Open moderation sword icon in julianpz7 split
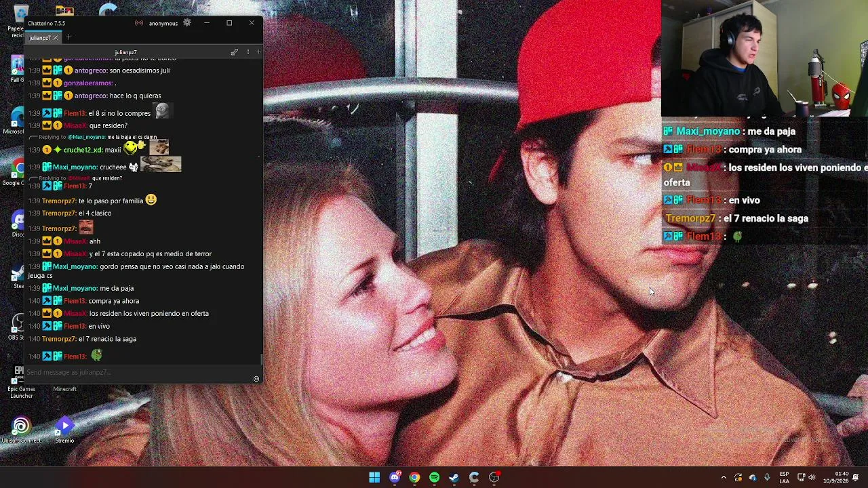Screen dimensions: 868x488 235,52
